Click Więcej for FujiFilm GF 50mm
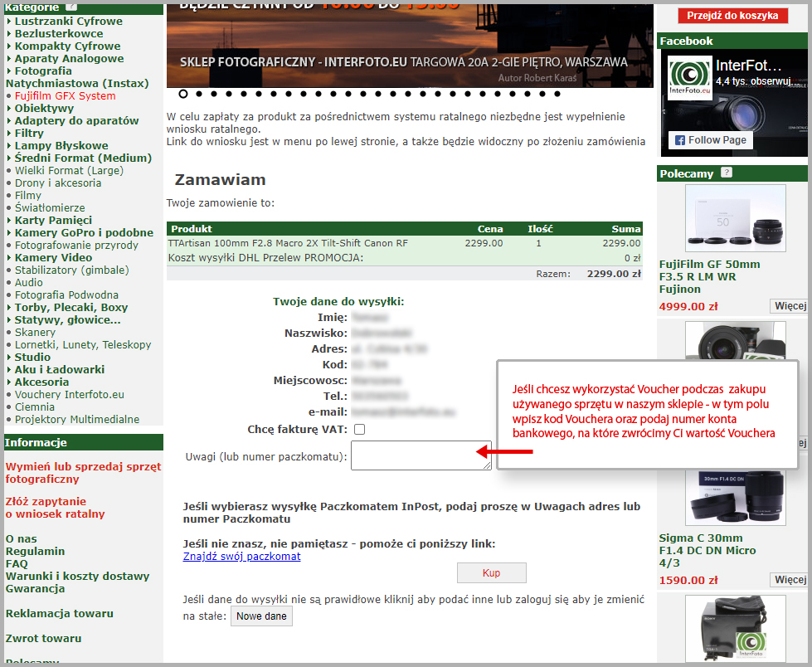This screenshot has width=812, height=667. pos(790,306)
